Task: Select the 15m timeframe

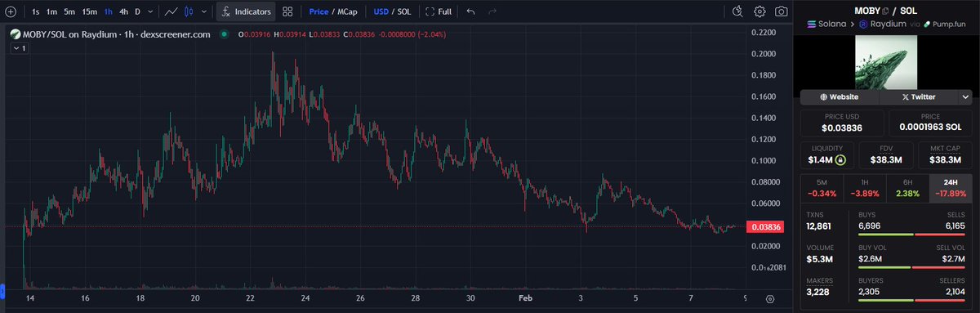Action: coord(89,11)
